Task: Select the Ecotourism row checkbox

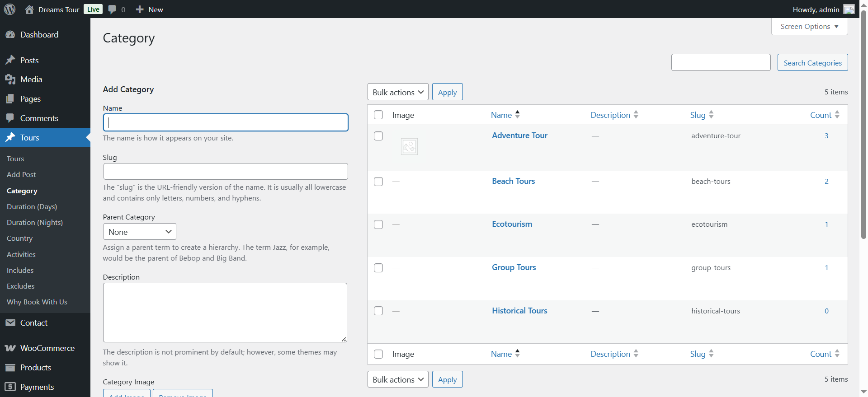Action: click(378, 224)
